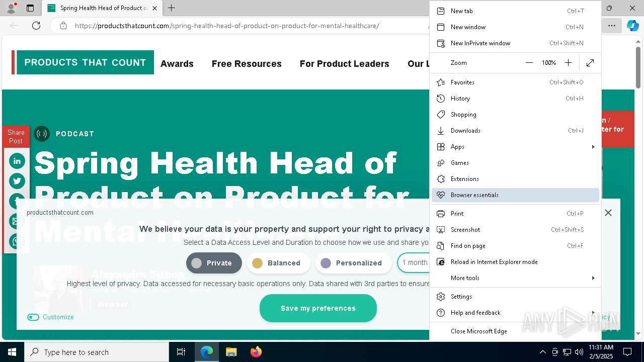644x362 pixels.
Task: Launch Firefox from taskbar
Action: pos(256,352)
